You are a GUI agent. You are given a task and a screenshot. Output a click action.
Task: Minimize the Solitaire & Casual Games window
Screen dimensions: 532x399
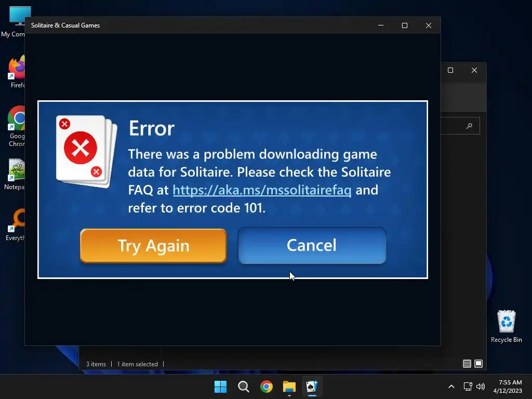click(x=381, y=25)
